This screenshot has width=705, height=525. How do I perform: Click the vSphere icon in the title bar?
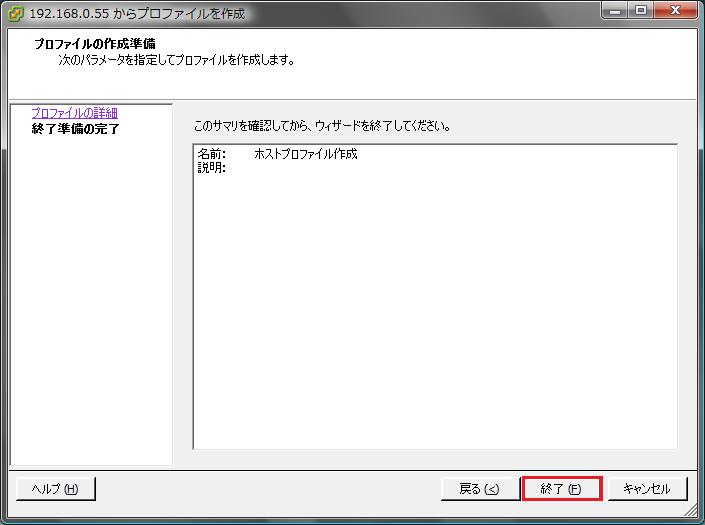(16, 13)
